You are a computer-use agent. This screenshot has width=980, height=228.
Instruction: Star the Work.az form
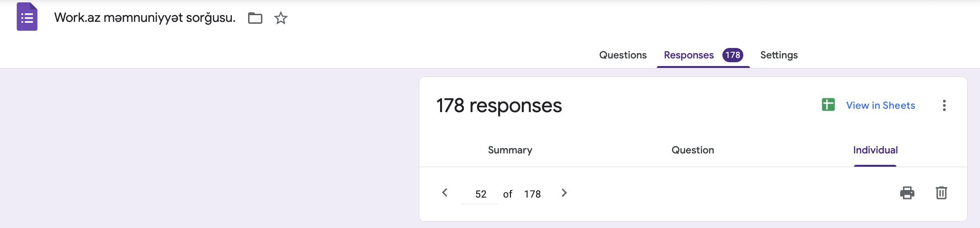(281, 18)
